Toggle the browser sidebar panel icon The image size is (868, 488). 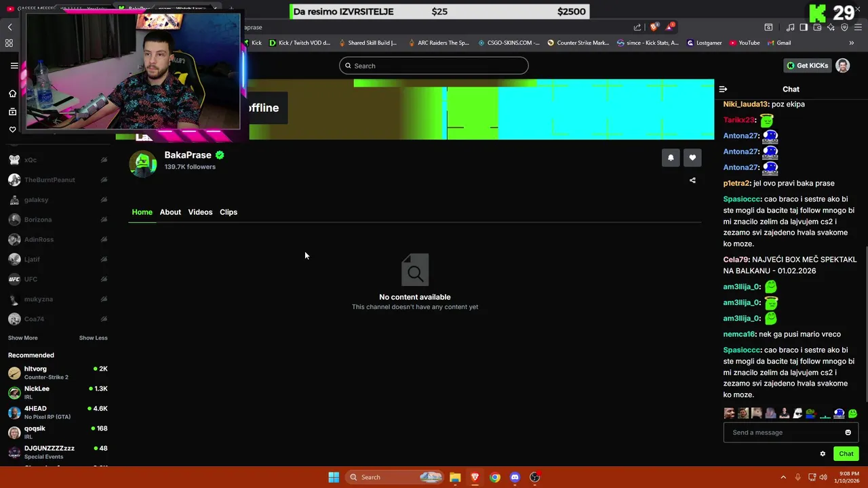pyautogui.click(x=804, y=27)
